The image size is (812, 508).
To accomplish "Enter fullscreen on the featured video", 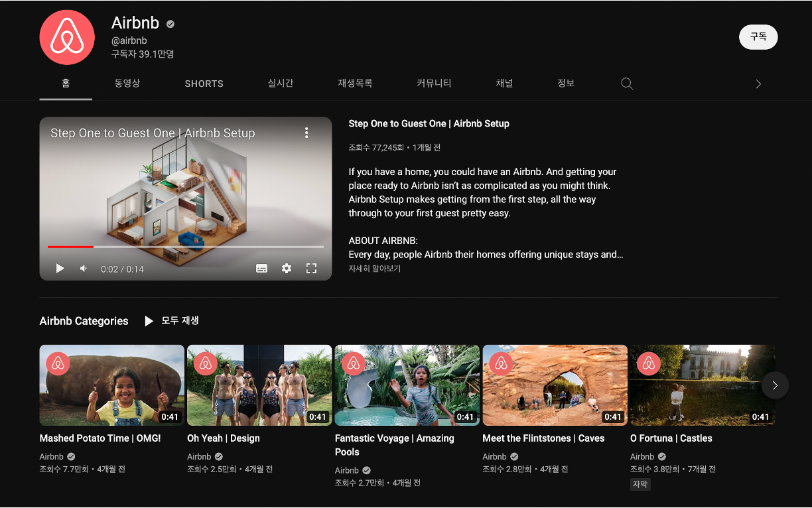I will pos(311,269).
